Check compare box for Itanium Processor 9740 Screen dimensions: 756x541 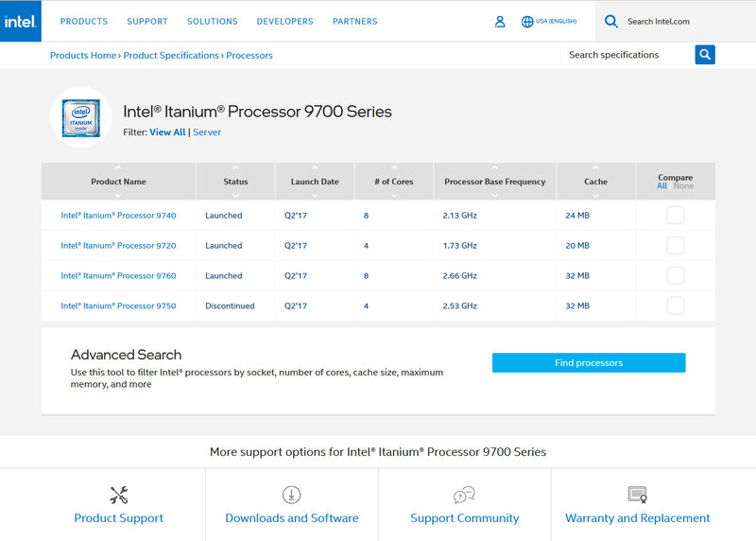[676, 216]
